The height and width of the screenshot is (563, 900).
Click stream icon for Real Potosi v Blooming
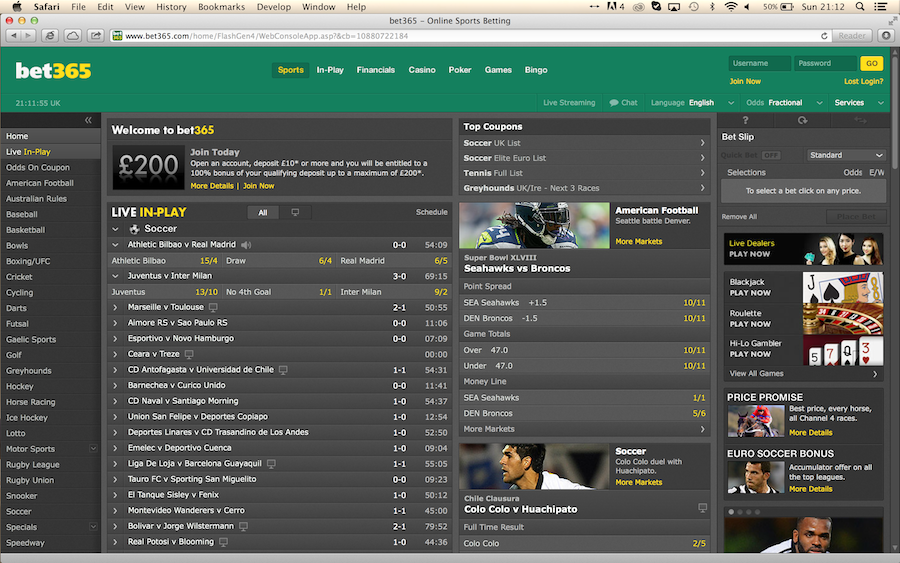223,542
